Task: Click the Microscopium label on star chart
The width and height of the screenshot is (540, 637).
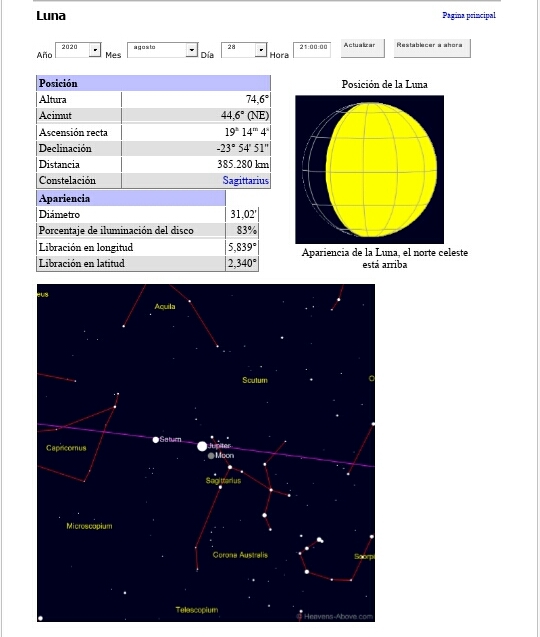Action: coord(89,526)
